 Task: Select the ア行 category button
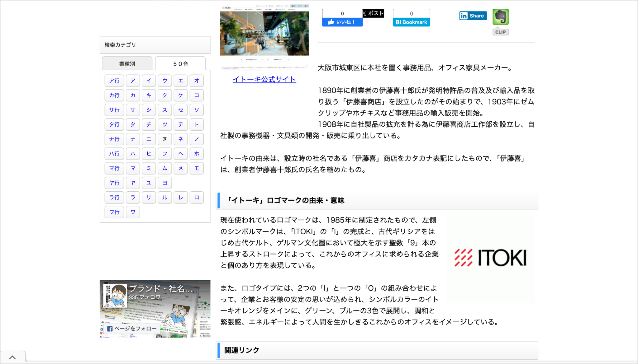tap(114, 81)
